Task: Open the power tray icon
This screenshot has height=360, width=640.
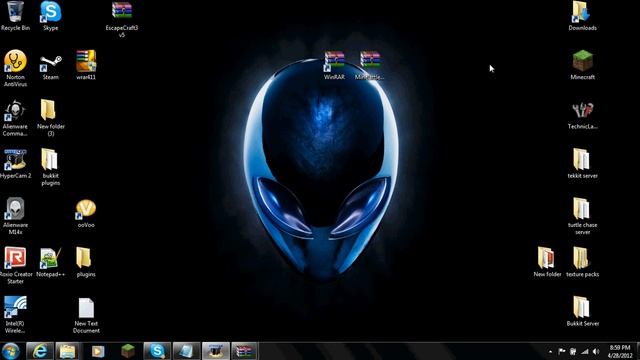Action: pyautogui.click(x=573, y=351)
